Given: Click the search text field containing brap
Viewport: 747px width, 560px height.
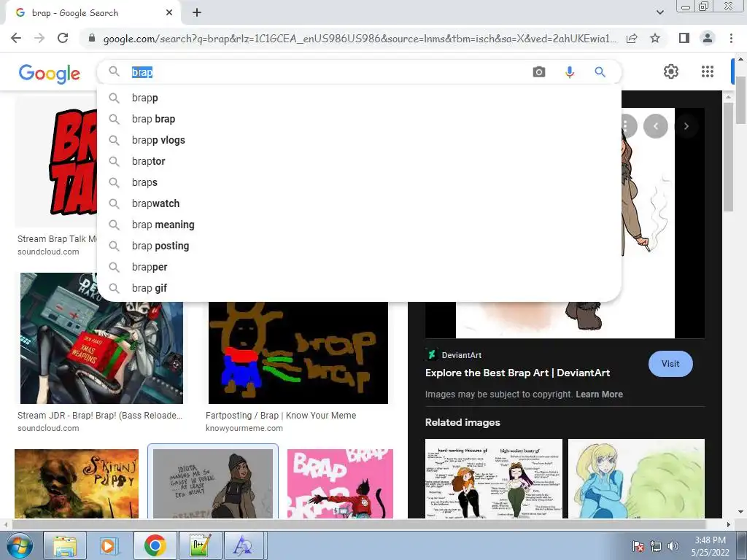Looking at the screenshot, I should coord(329,72).
